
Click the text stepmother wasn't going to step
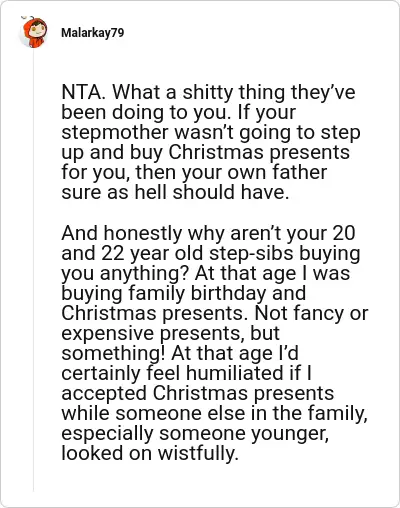(211, 132)
